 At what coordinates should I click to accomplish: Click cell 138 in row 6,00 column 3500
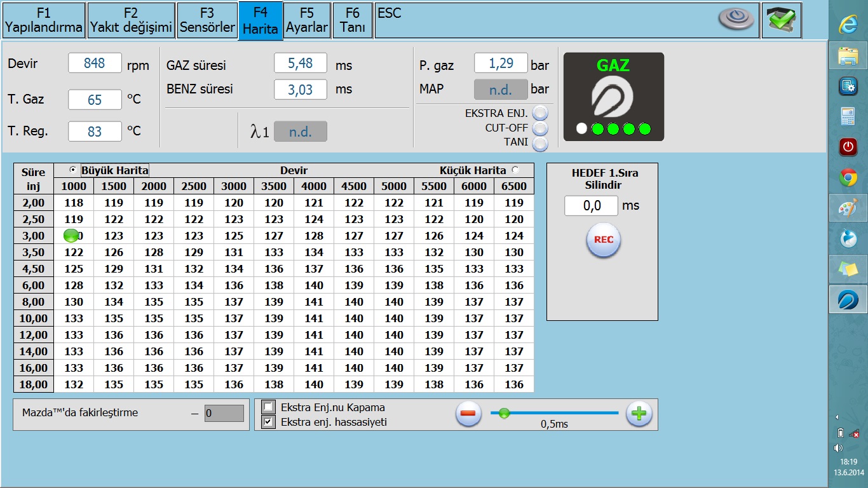[x=274, y=285]
